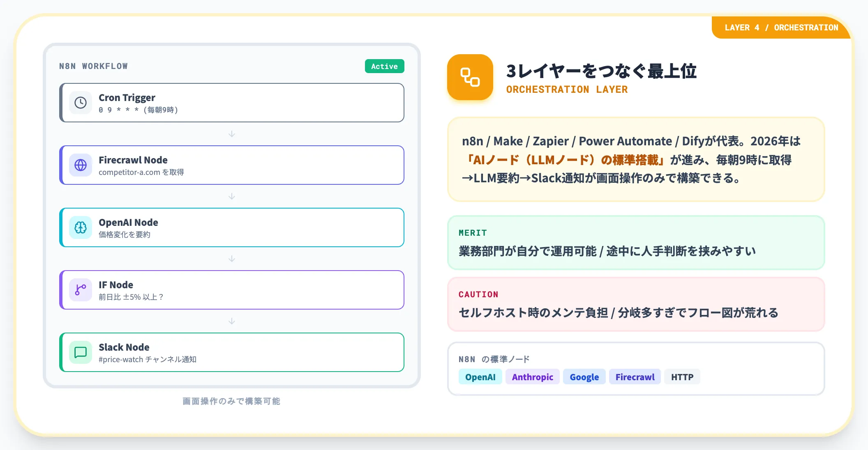868x450 pixels.
Task: Click the CAUTION label
Action: (478, 294)
